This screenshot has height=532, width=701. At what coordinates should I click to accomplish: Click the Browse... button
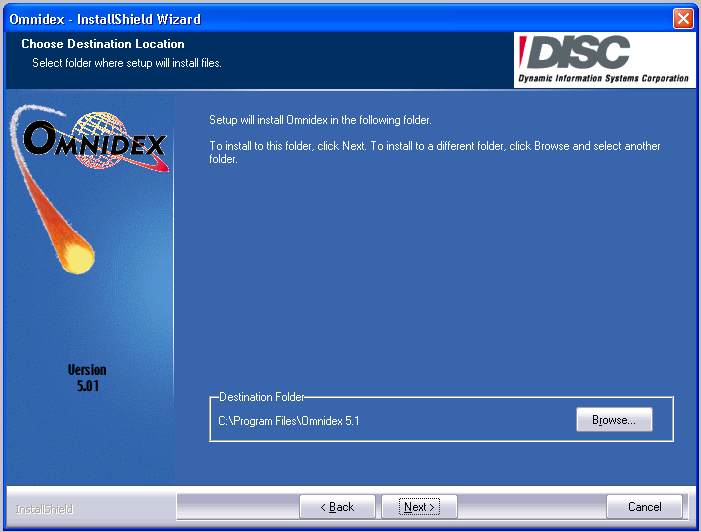point(613,420)
